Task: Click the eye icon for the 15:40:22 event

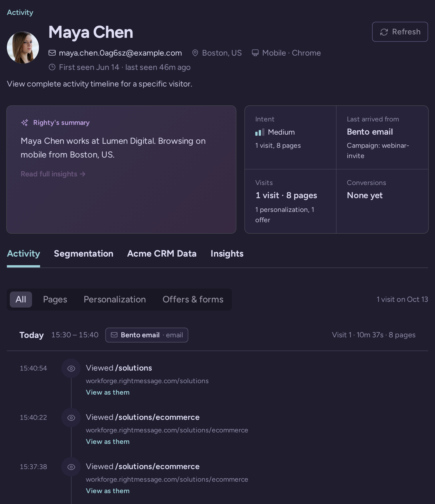Action: 71,418
